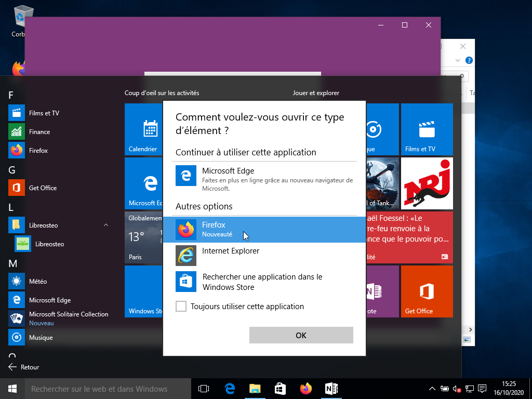The height and width of the screenshot is (399, 532).
Task: Confirm the dialog with OK
Action: point(301,335)
